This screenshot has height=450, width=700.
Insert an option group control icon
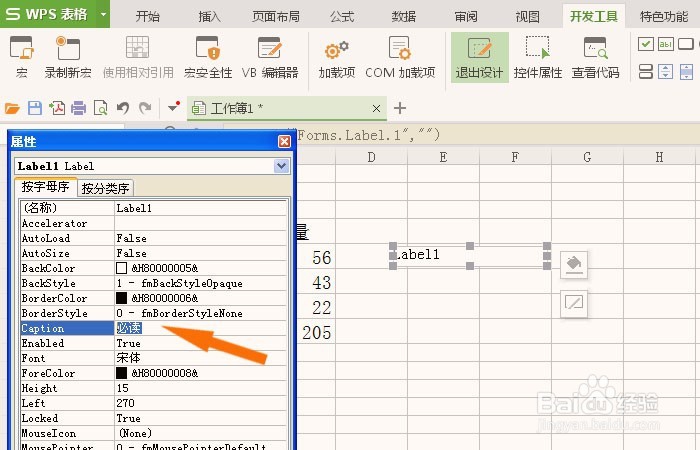(x=646, y=71)
